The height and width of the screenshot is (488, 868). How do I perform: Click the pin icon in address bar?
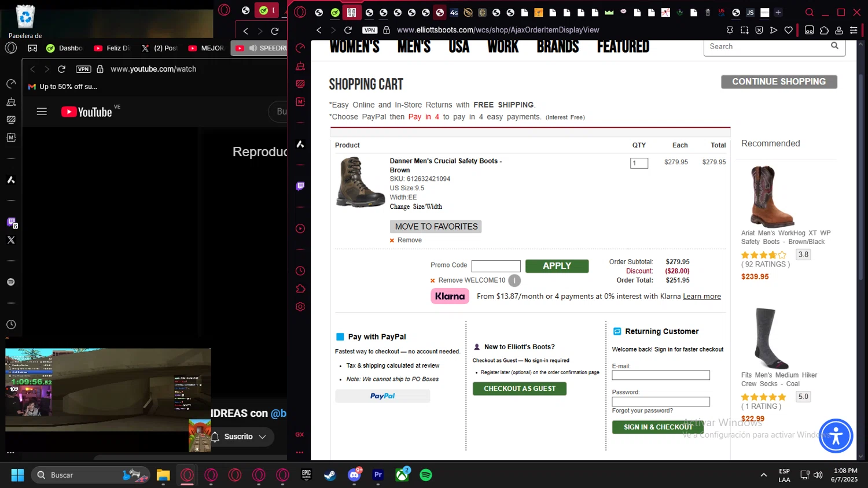coord(730,30)
